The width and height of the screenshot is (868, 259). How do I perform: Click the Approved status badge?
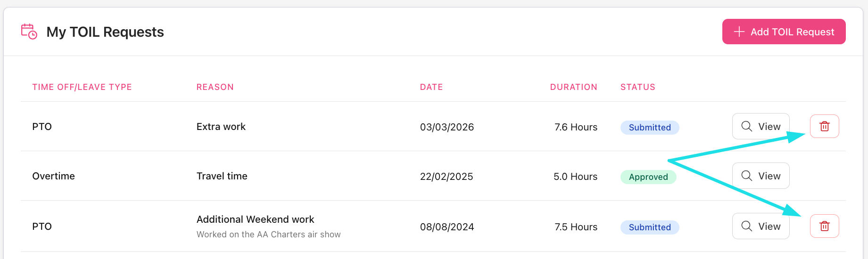tap(648, 177)
